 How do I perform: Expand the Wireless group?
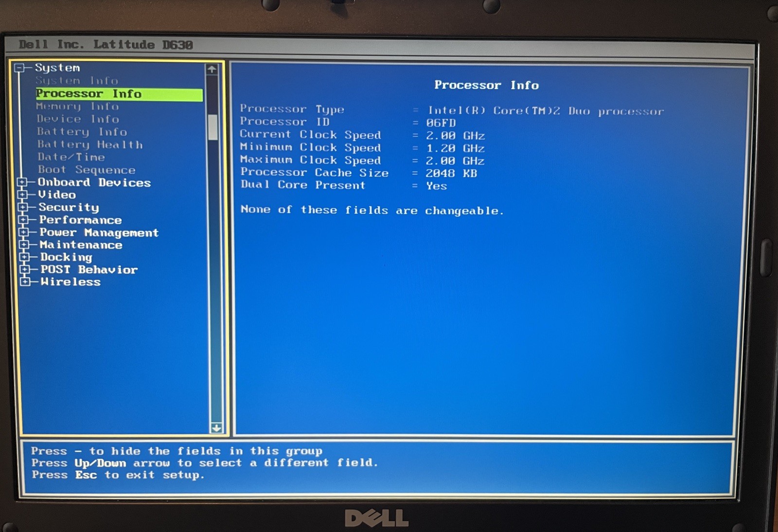point(25,282)
